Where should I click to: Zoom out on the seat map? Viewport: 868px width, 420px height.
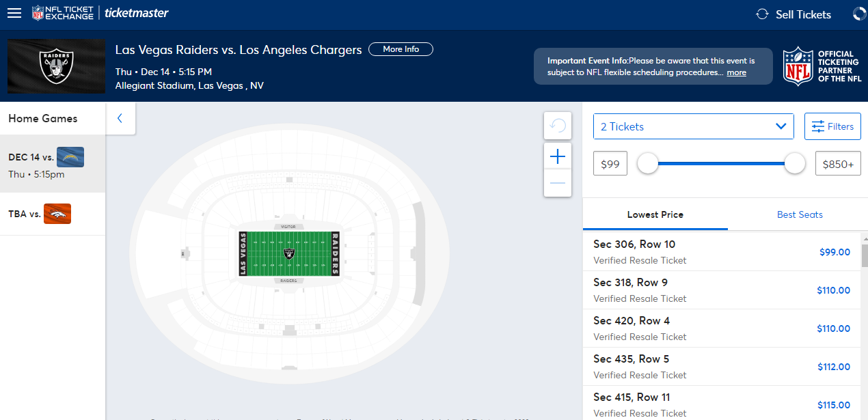click(x=558, y=183)
